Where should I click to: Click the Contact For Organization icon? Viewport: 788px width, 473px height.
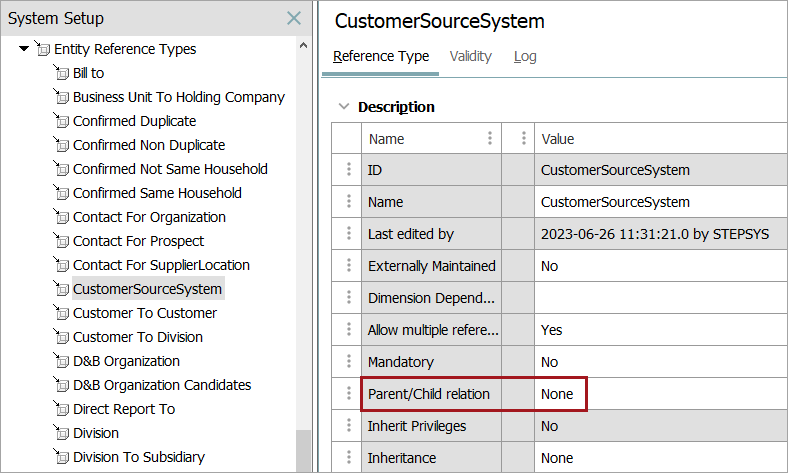click(x=61, y=217)
